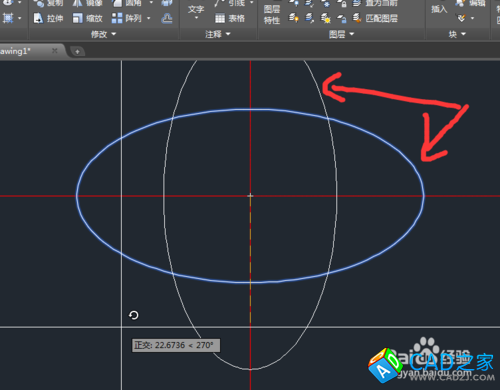Viewport: 500px width, 390px height.
Task: Close the Drawing1 tab
Action: (x=55, y=51)
